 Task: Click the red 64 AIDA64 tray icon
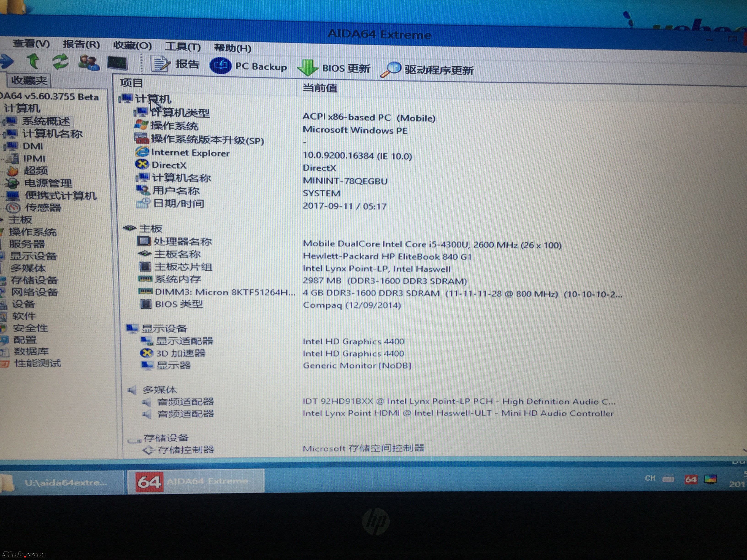691,479
